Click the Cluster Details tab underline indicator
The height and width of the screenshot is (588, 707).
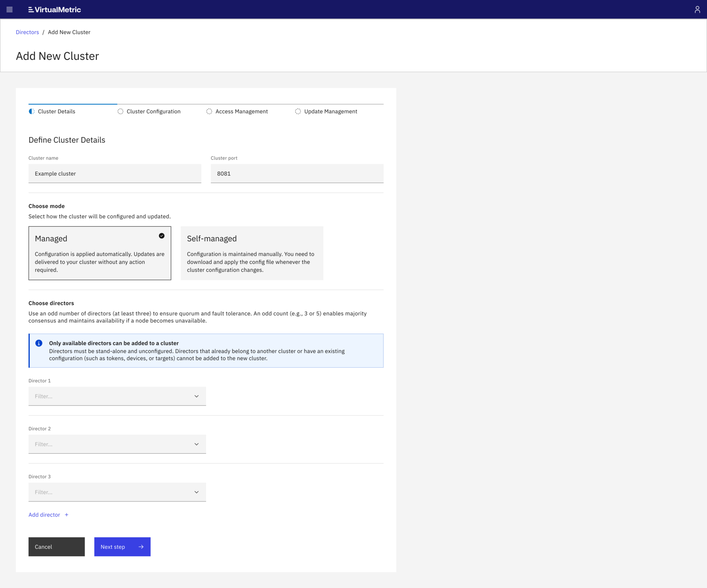pyautogui.click(x=72, y=104)
